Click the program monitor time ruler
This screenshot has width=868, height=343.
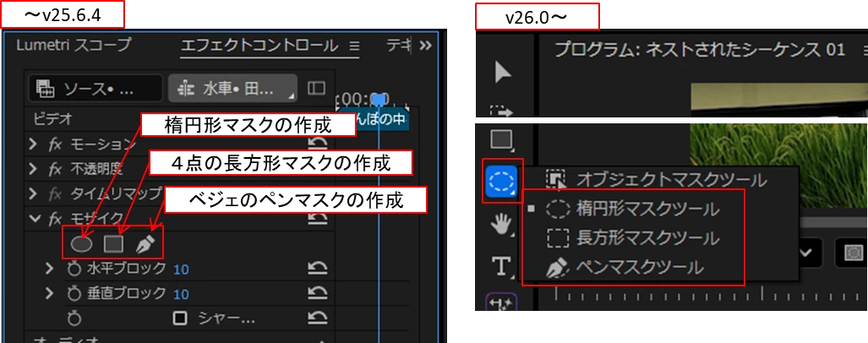click(x=711, y=294)
